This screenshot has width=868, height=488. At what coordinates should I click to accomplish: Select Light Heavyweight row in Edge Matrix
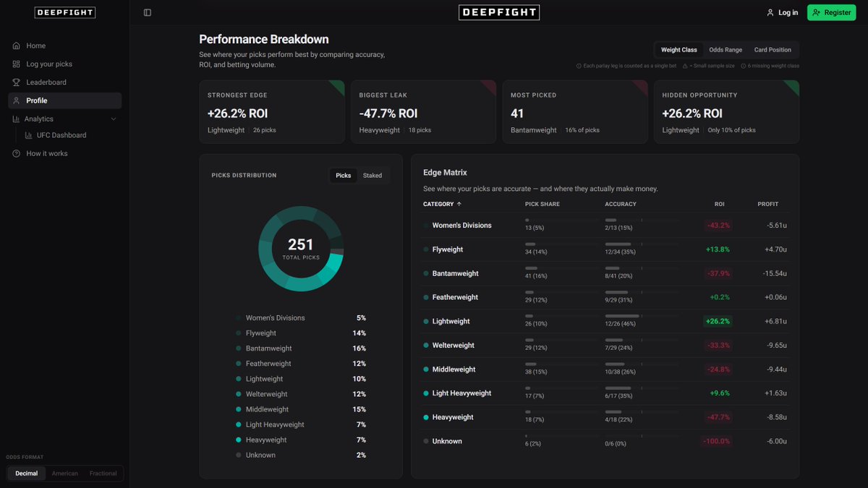tap(605, 393)
